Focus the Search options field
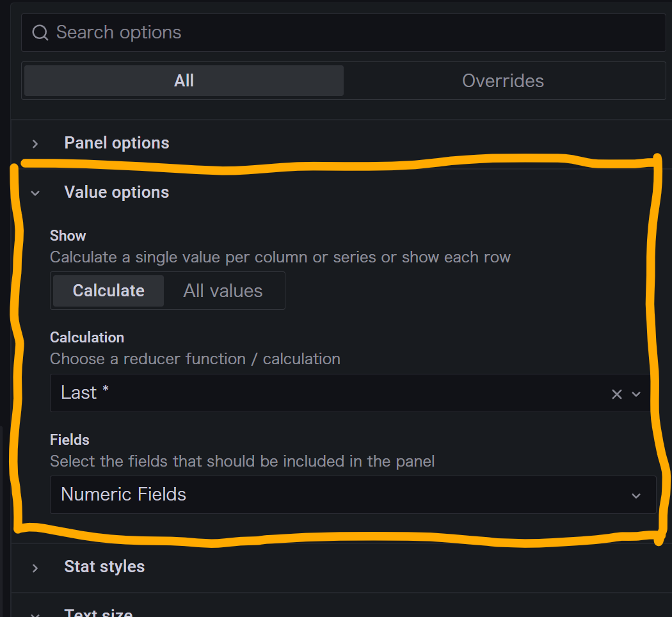The image size is (672, 617). point(343,33)
